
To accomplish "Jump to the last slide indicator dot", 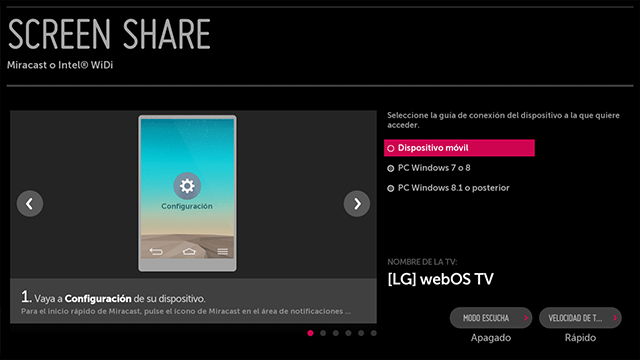I will pyautogui.click(x=373, y=333).
